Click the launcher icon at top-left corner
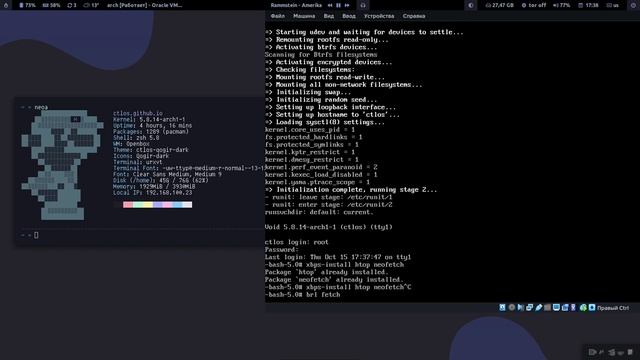Viewport: 640px width, 360px height. click(x=6, y=5)
